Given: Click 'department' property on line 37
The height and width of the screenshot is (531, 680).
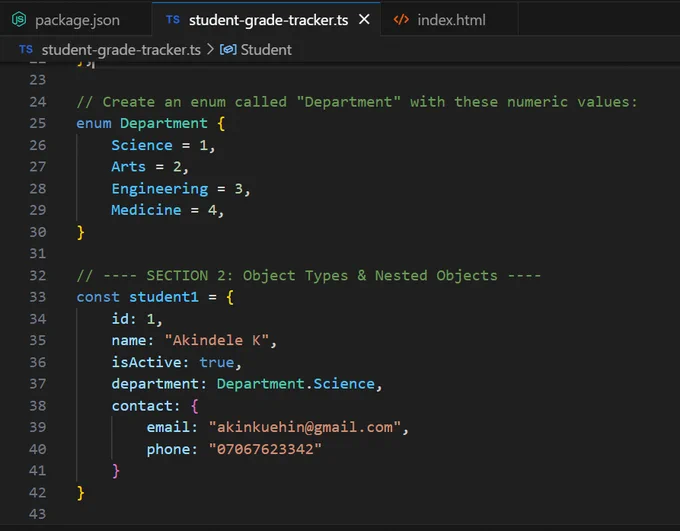Looking at the screenshot, I should pos(155,384).
